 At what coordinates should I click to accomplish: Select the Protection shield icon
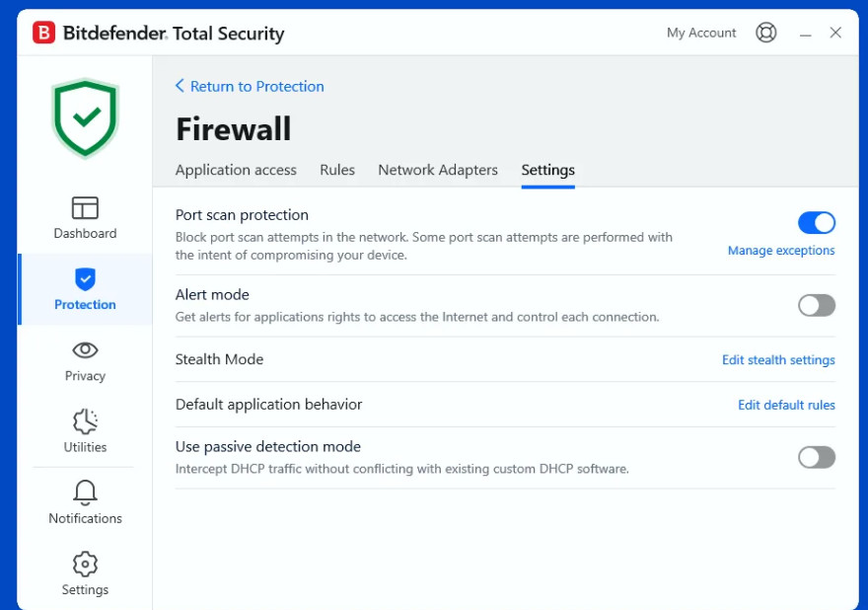click(85, 279)
